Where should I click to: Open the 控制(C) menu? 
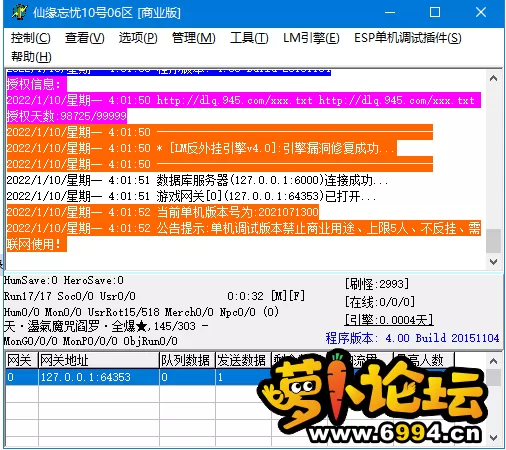point(30,38)
